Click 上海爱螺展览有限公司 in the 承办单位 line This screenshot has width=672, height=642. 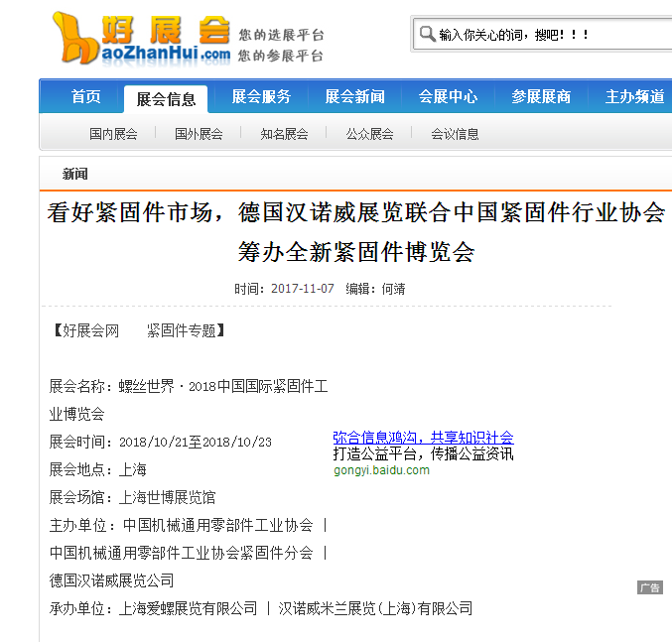188,608
